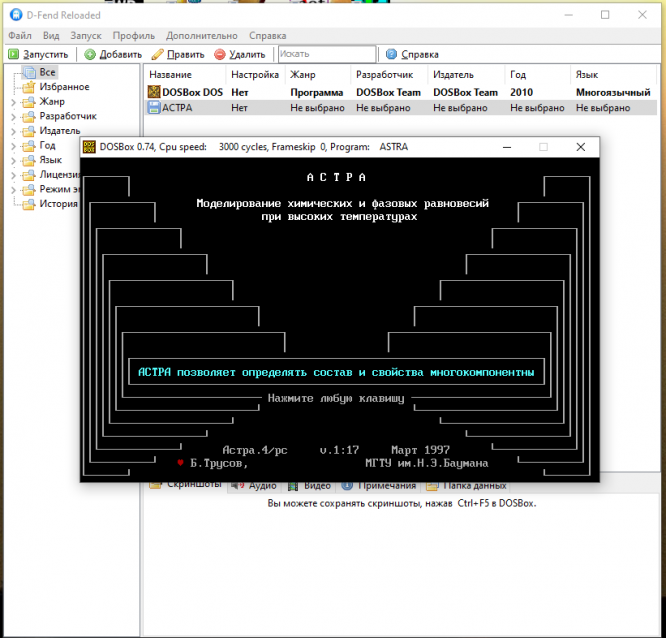
Task: Expand the Разработчик tree node
Action: (x=13, y=116)
